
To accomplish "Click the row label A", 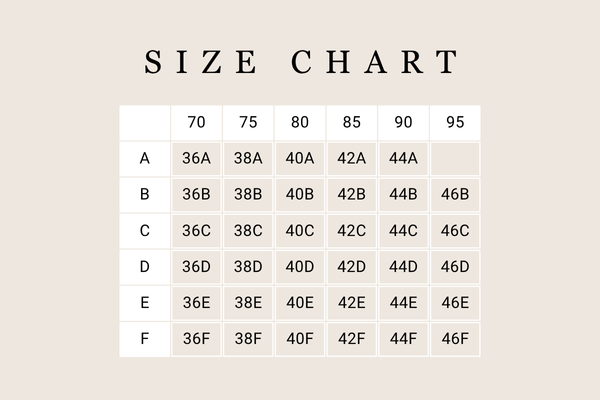I will [x=145, y=158].
